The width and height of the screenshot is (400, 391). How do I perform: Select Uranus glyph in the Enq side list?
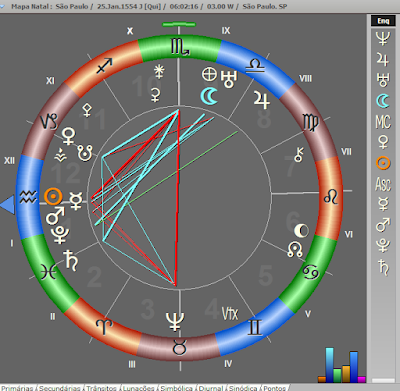(x=383, y=80)
